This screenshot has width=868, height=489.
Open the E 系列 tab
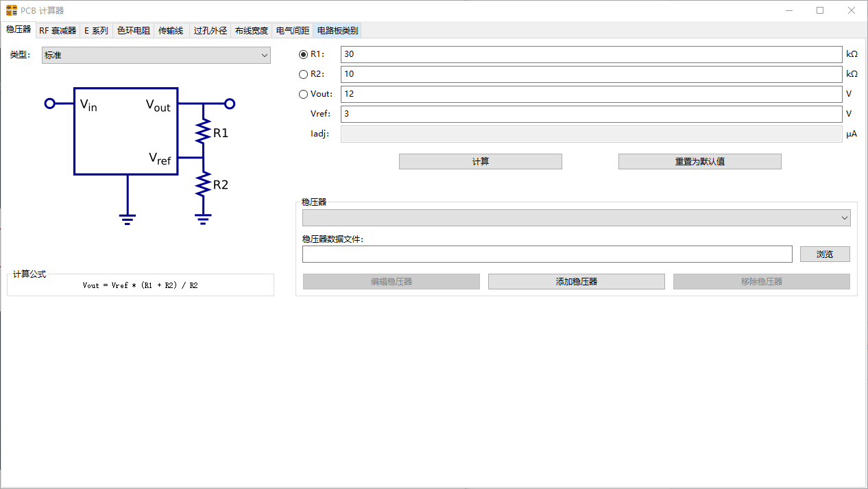[96, 31]
